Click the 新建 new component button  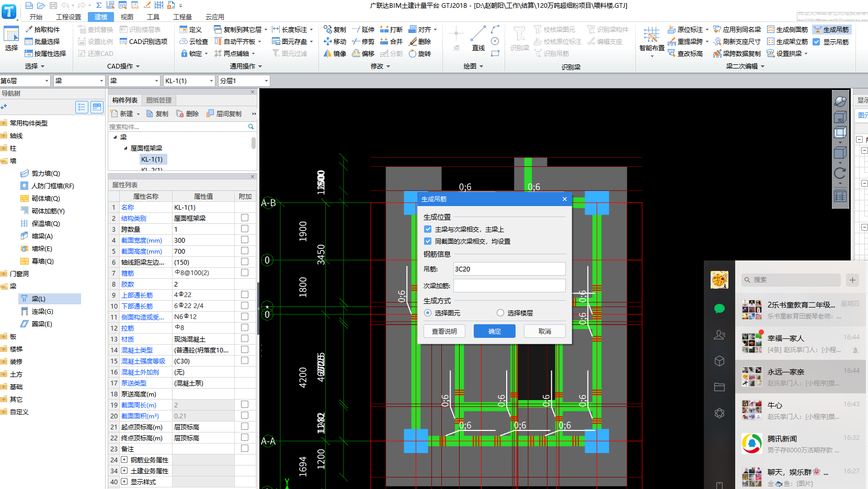[x=125, y=114]
